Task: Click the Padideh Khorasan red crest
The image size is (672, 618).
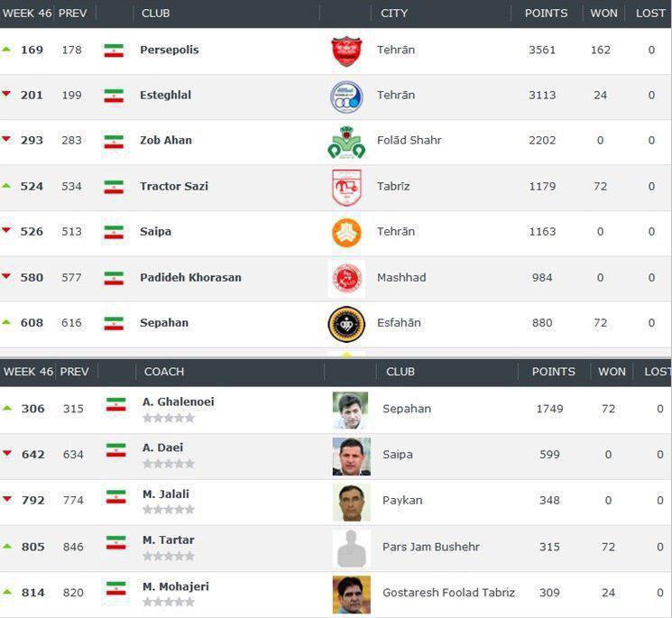Action: [x=346, y=279]
